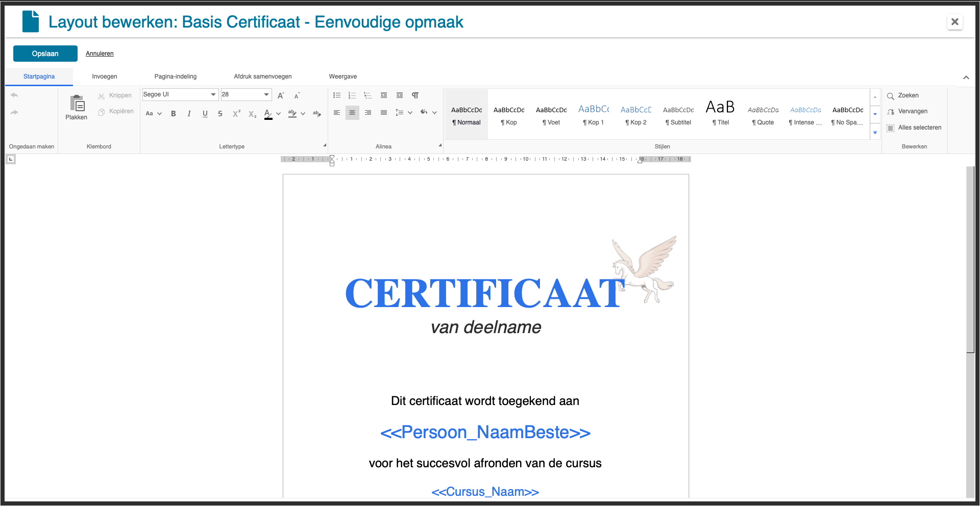Click the clear formatting eraser icon
The width and height of the screenshot is (980, 506).
[317, 113]
